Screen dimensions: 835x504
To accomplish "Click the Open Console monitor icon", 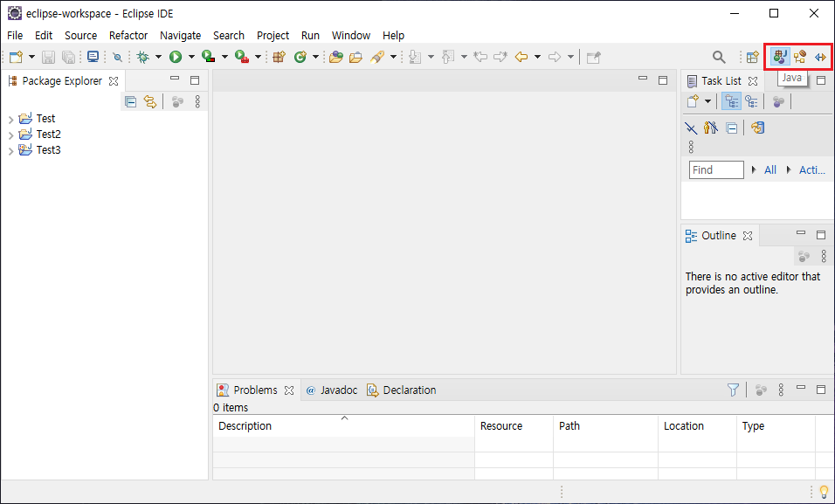I will (x=93, y=57).
